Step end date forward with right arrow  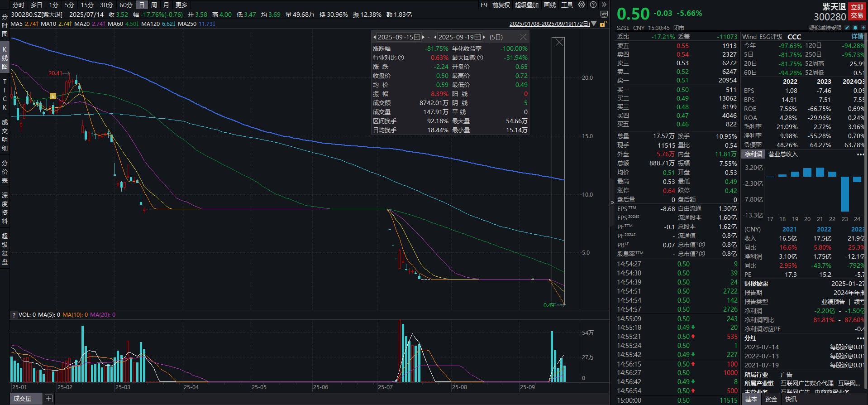pos(484,37)
